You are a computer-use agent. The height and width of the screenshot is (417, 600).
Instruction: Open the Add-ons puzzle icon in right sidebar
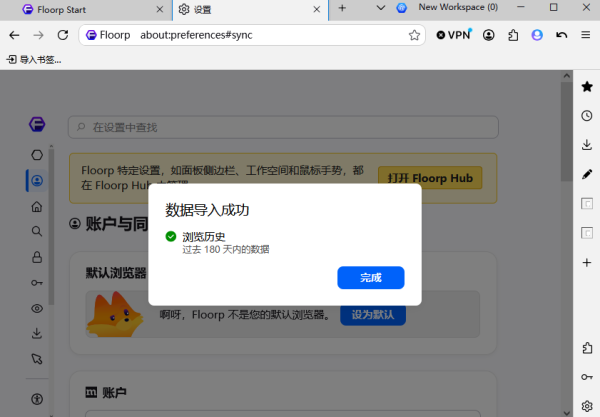point(587,348)
